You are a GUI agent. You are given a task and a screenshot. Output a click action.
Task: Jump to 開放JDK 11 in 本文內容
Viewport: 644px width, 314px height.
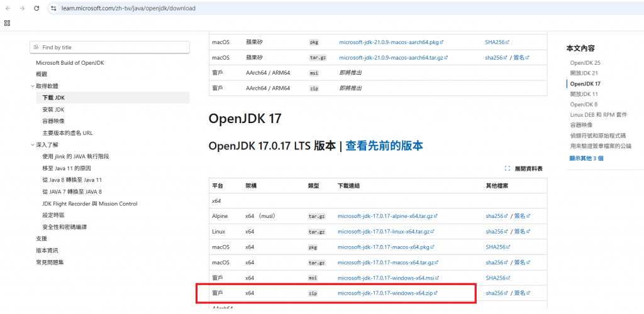tap(584, 94)
